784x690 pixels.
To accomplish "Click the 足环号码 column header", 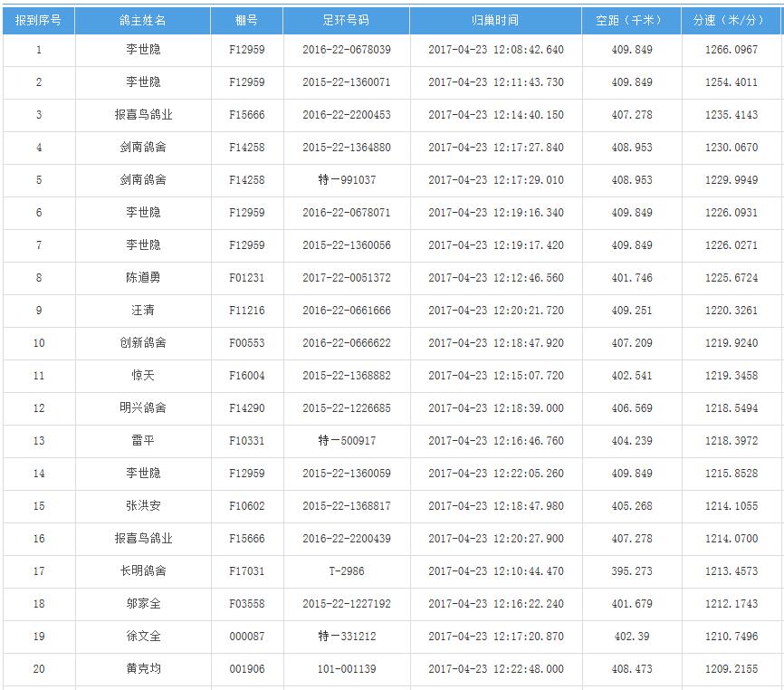I will 346,20.
